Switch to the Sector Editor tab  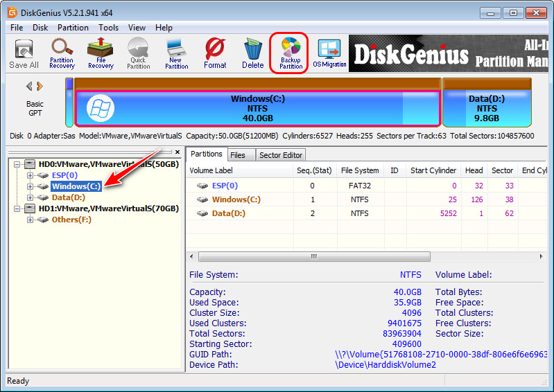[281, 155]
